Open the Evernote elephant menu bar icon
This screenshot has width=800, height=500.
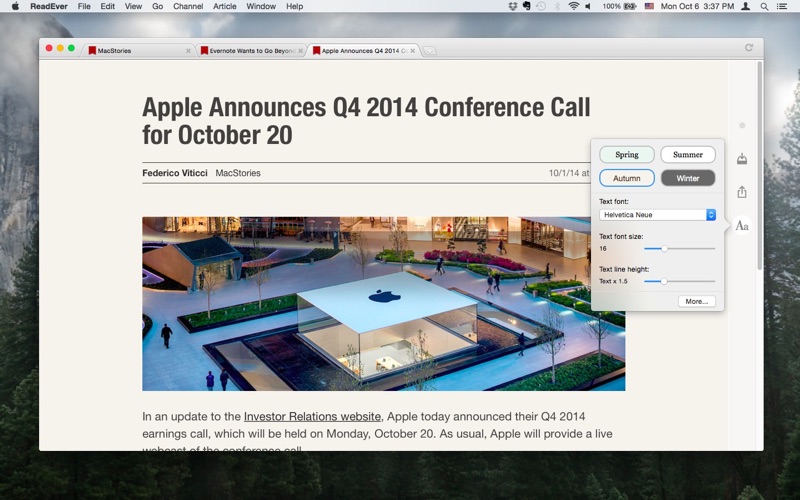(x=527, y=6)
